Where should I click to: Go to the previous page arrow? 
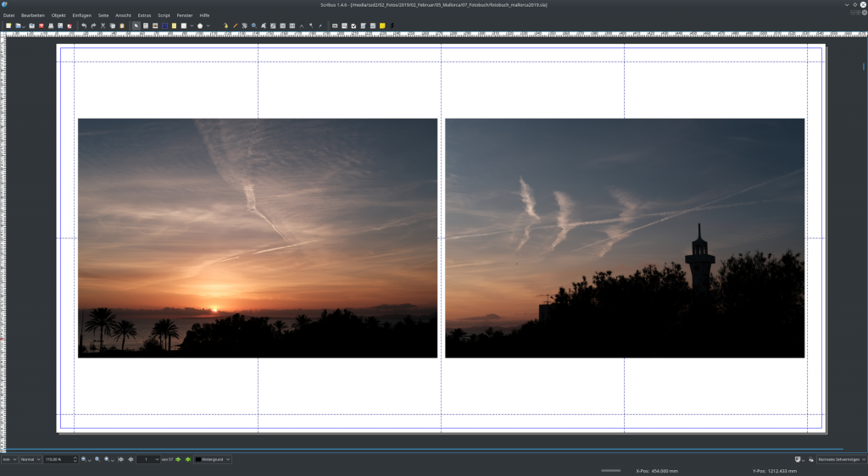[x=131, y=459]
